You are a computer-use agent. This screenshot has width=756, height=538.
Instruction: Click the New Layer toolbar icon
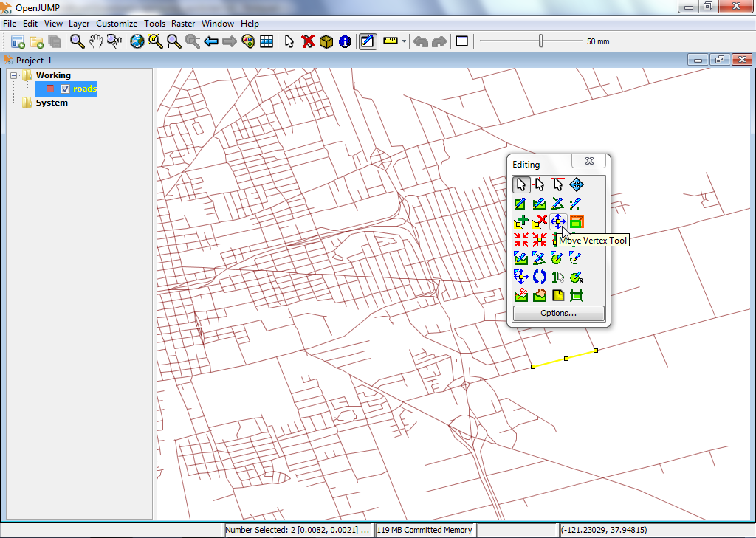click(x=18, y=41)
